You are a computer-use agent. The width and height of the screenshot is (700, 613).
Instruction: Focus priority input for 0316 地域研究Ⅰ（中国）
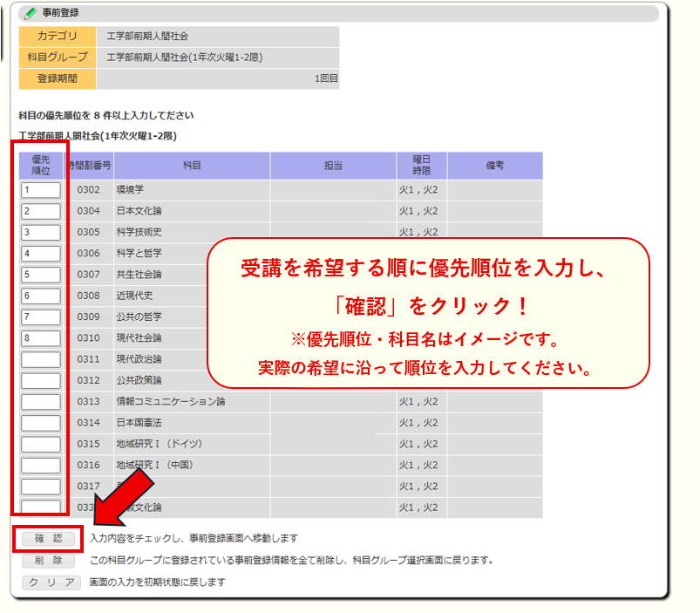click(x=41, y=466)
